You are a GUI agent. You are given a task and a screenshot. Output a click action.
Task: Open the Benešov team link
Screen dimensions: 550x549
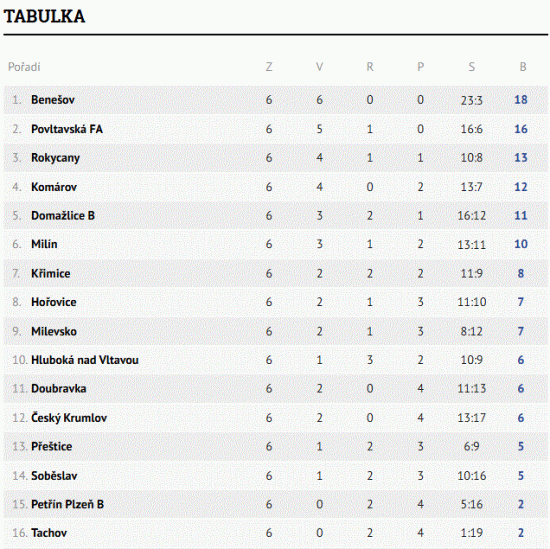click(53, 100)
